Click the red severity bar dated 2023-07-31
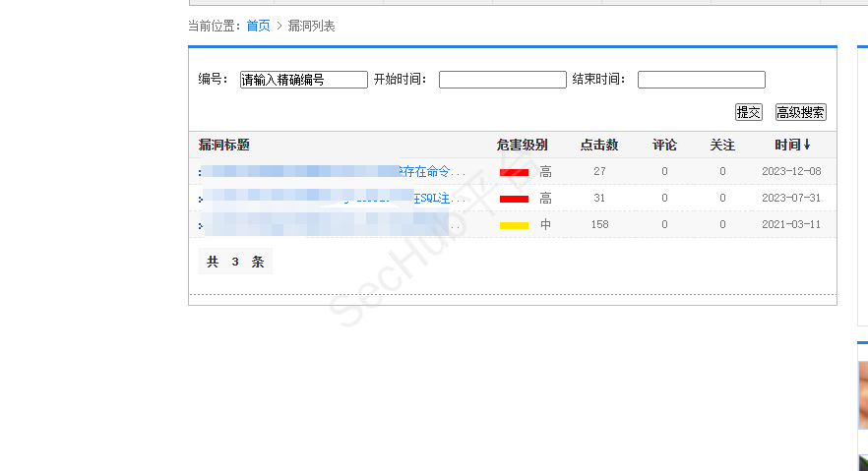Viewport: 868px width, 471px height. [514, 199]
